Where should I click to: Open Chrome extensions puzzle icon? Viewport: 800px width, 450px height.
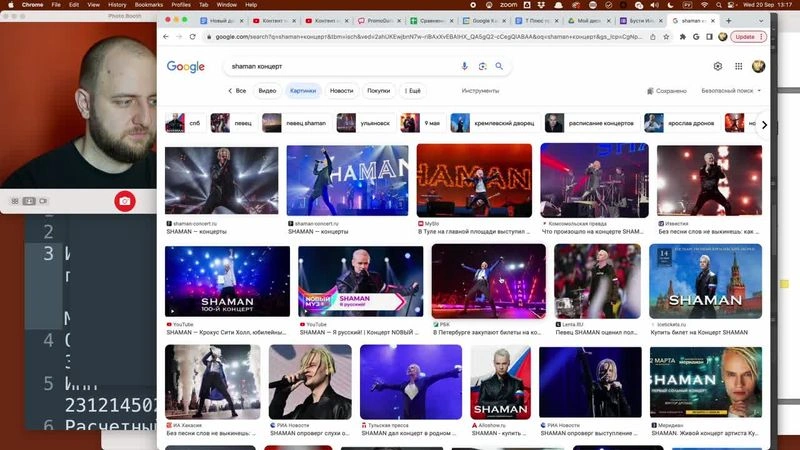coord(683,37)
